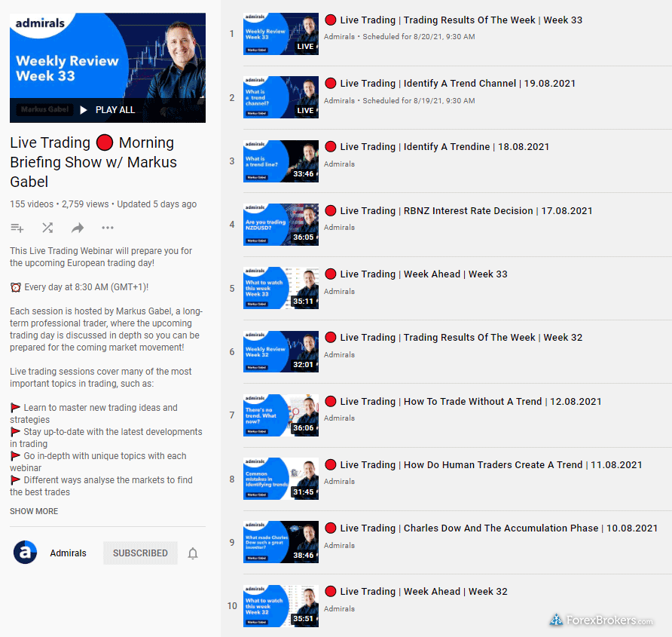Click the '155 videos' playlist stats text
This screenshot has width=672, height=637.
tap(32, 204)
